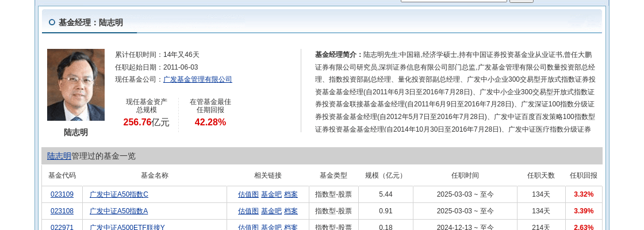Click total asset value 256.76亿元
644x230 pixels.
point(146,122)
